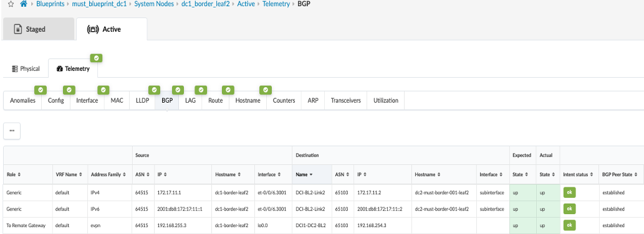Click green check badge above LLDP tab
644x234 pixels.
(154, 90)
